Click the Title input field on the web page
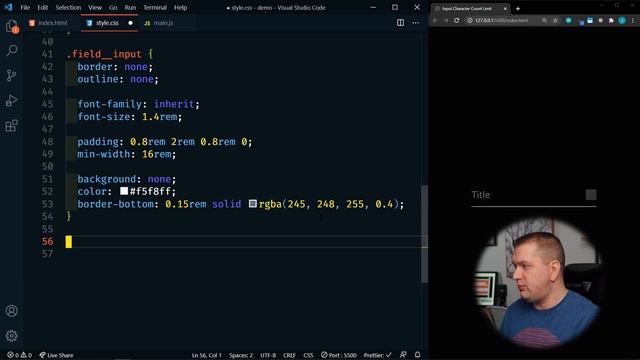This screenshot has height=360, width=640. (534, 195)
